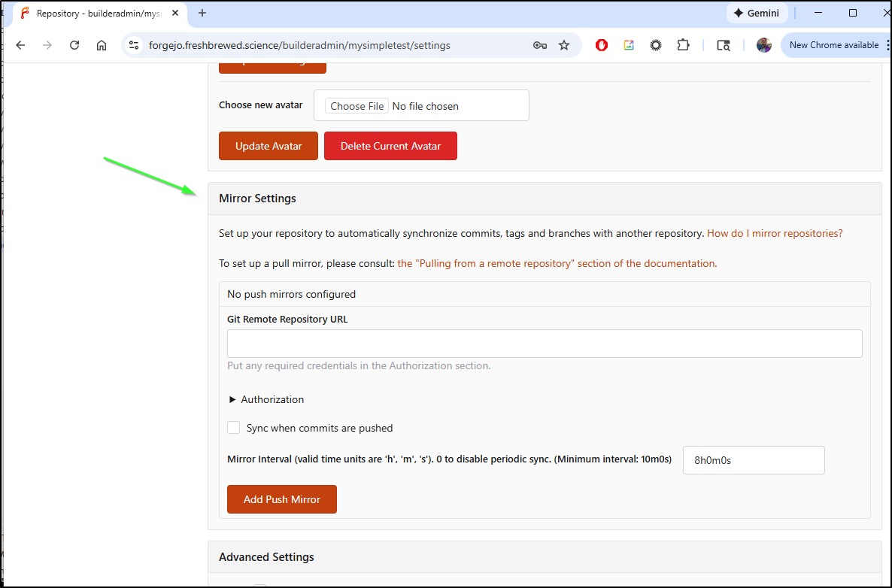Expand the Authorization section
The width and height of the screenshot is (892, 588).
coord(266,399)
